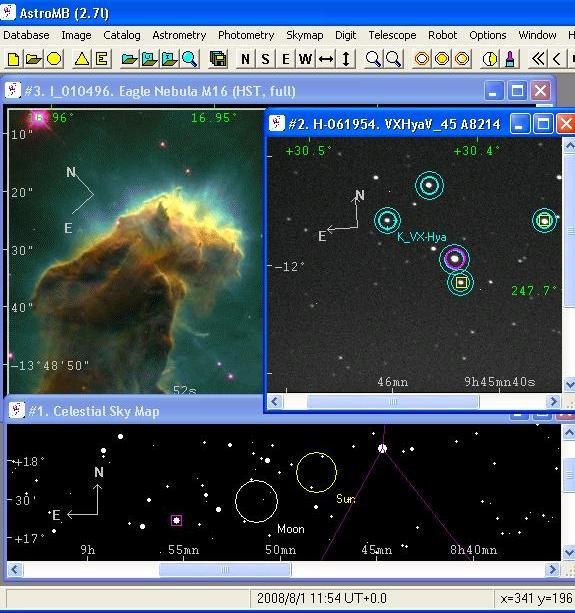This screenshot has height=613, width=575.
Task: Click the third orange octagon icon
Action: point(462,59)
